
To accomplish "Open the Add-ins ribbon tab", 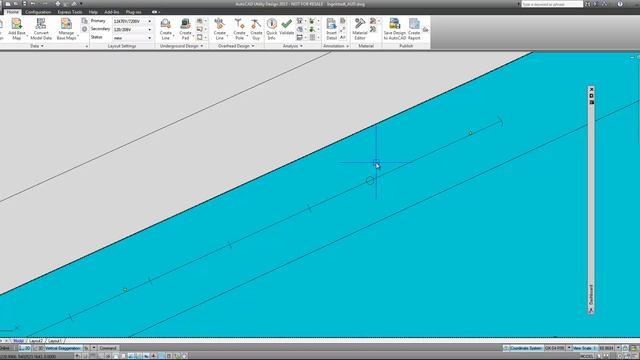I will pyautogui.click(x=111, y=12).
